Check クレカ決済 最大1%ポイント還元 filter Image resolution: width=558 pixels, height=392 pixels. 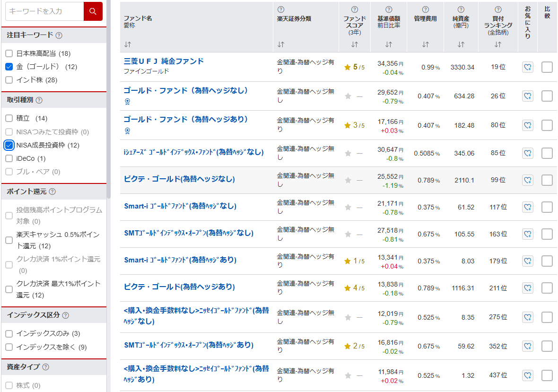pos(9,289)
